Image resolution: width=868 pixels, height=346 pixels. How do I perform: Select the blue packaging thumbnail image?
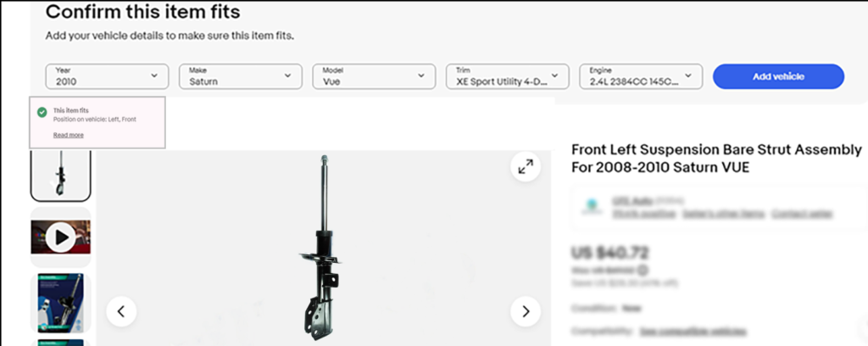60,303
